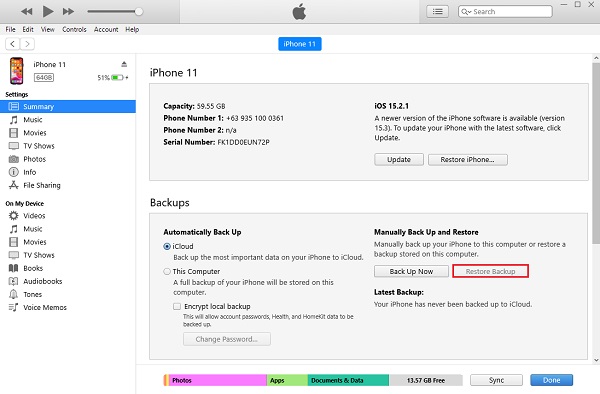Click the Search input field
The image size is (600, 394).
[505, 11]
